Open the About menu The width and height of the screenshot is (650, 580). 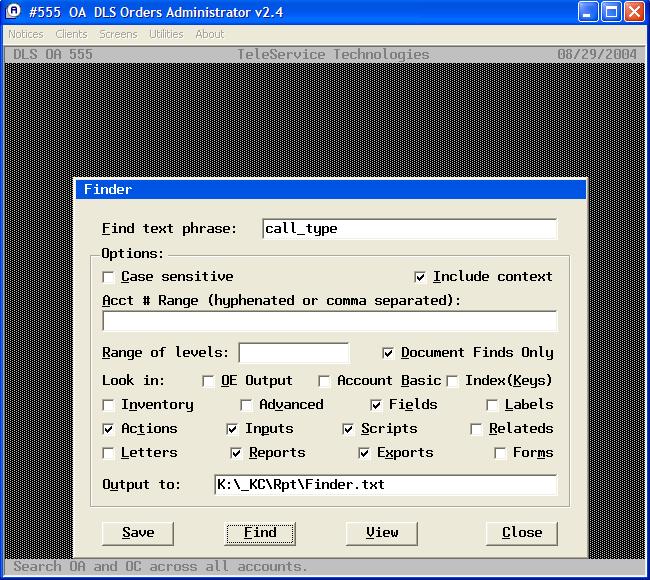pyautogui.click(x=209, y=34)
